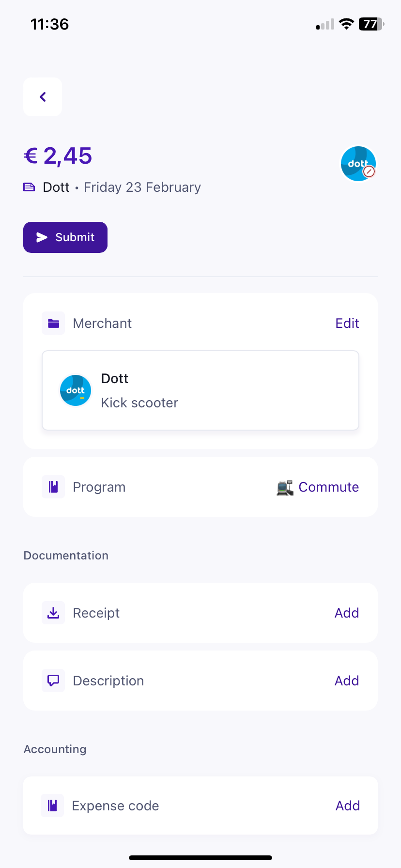Click the commuter computer emoji next to Commute
The width and height of the screenshot is (401, 868).
coord(285,487)
